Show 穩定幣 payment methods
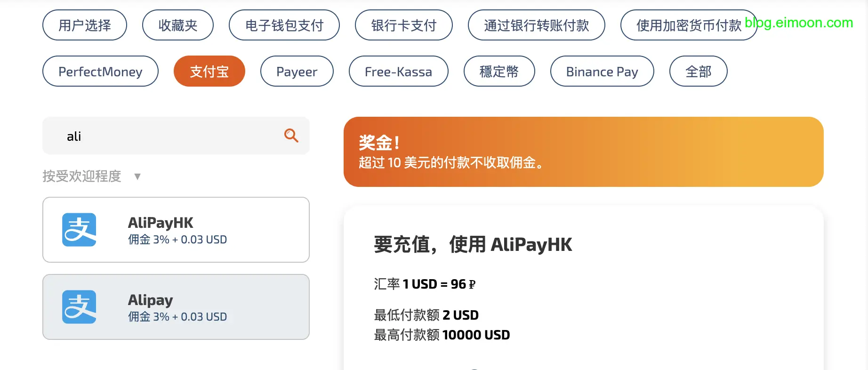868x370 pixels. 499,72
